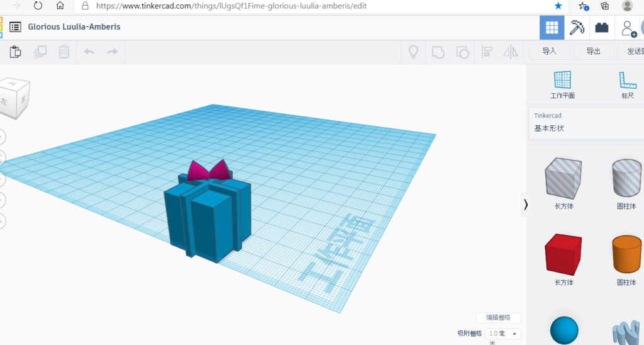
Task: Delete selection with the trash icon
Action: [64, 52]
